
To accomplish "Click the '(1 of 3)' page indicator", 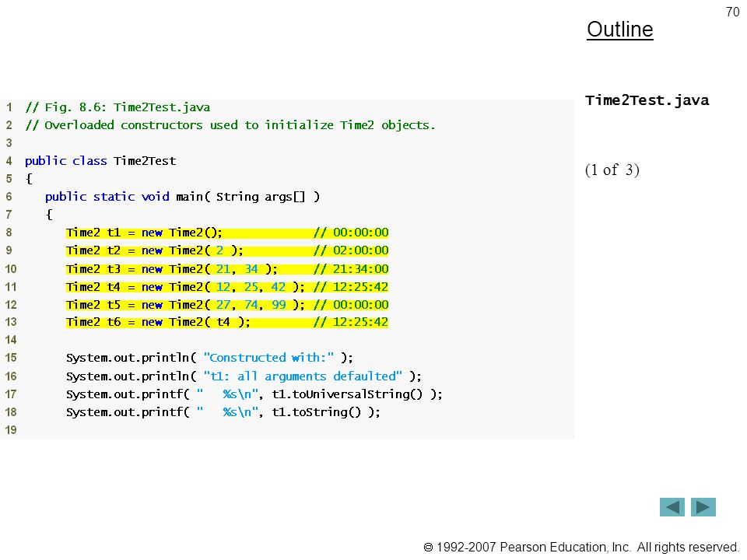I will pyautogui.click(x=612, y=170).
